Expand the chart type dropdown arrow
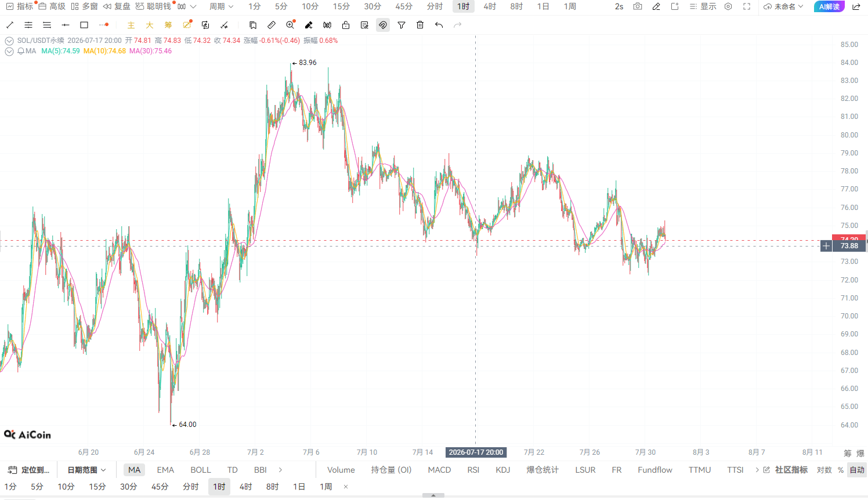 pyautogui.click(x=193, y=6)
